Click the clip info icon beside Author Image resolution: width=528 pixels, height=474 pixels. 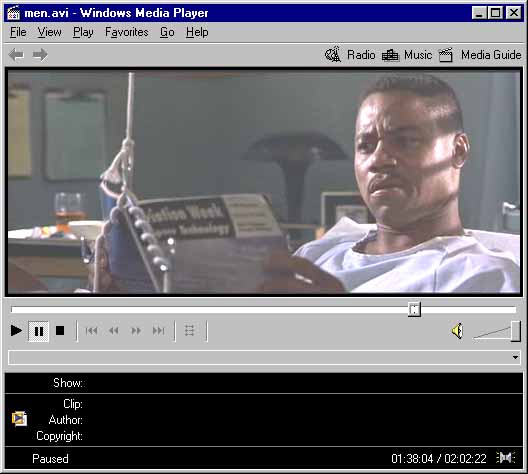pyautogui.click(x=19, y=418)
